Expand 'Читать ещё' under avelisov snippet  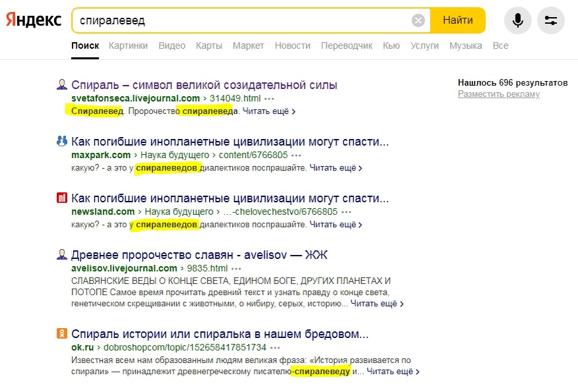[x=377, y=304]
